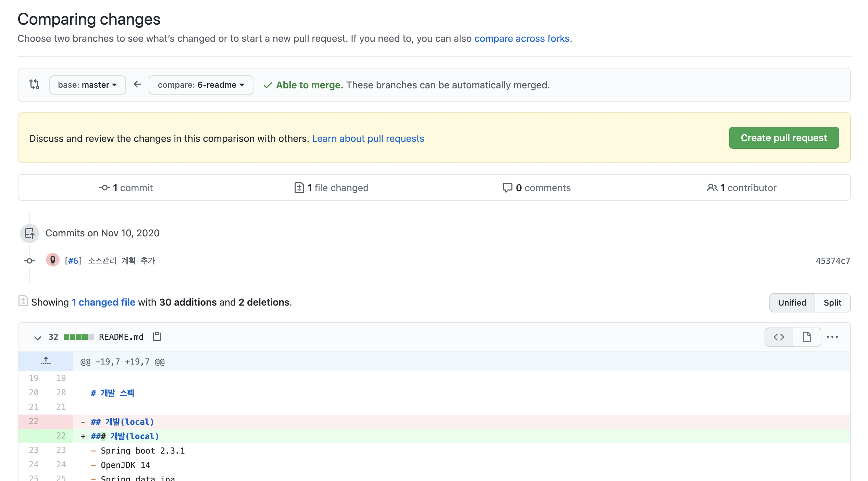The width and height of the screenshot is (868, 481).
Task: Show rich diff document icon
Action: tap(807, 337)
